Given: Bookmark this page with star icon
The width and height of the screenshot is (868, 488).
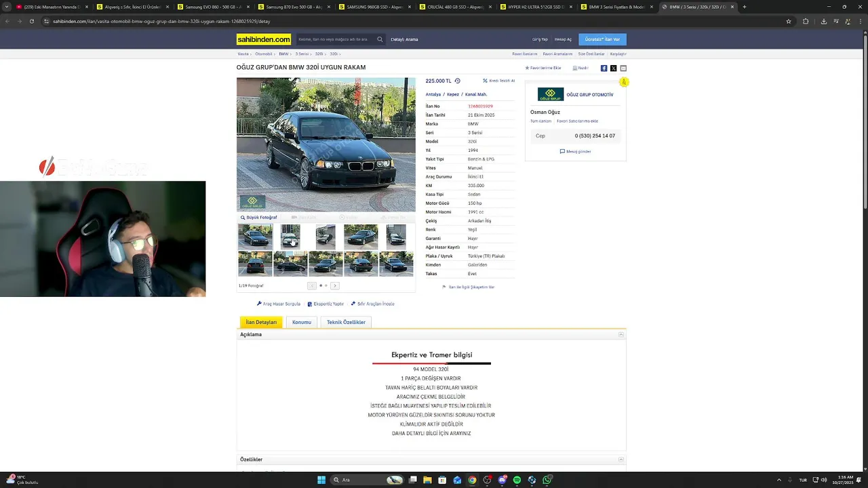Looking at the screenshot, I should click(789, 21).
